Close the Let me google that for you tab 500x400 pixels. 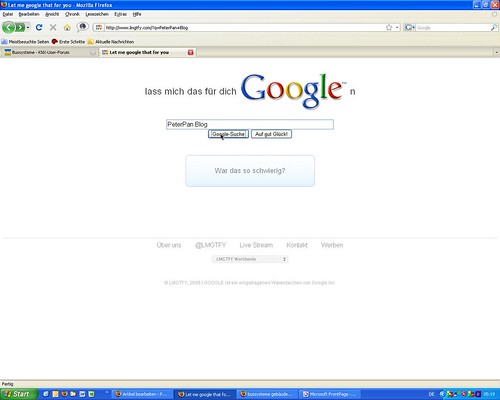coord(191,52)
